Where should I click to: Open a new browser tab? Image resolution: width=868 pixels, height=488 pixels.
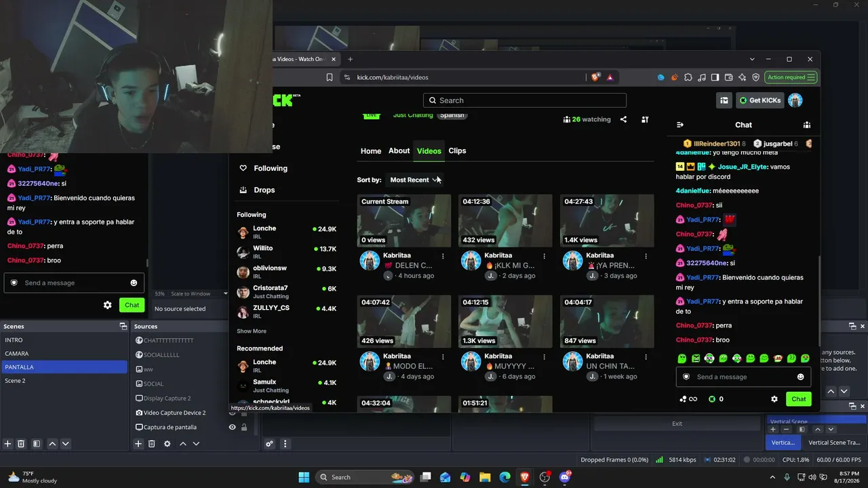click(x=350, y=59)
